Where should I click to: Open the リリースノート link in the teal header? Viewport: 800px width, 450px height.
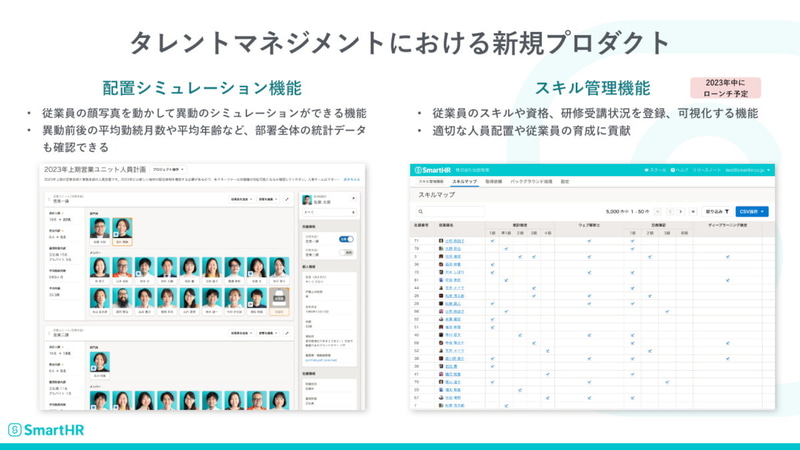point(707,170)
